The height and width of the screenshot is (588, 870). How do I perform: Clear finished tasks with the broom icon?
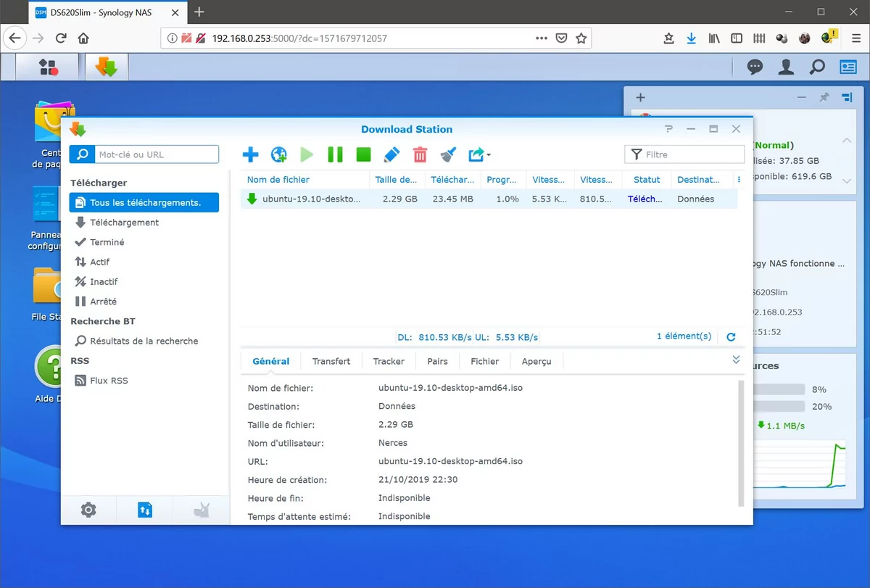pyautogui.click(x=448, y=154)
